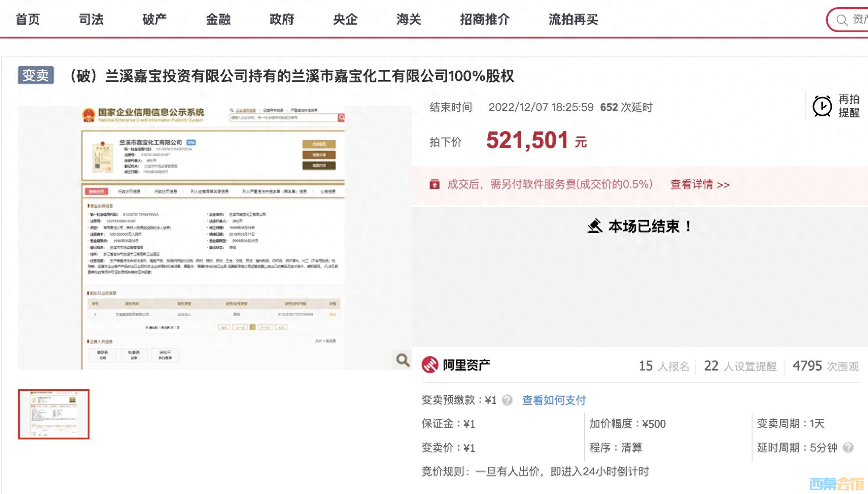Image resolution: width=868 pixels, height=494 pixels.
Task: Click the question mark beside 变卖预缴款
Action: 507,400
